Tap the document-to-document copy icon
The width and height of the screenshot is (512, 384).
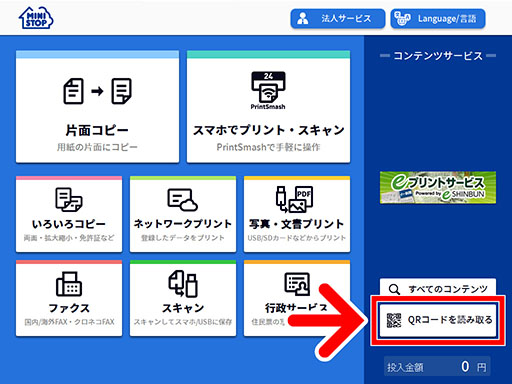97,91
